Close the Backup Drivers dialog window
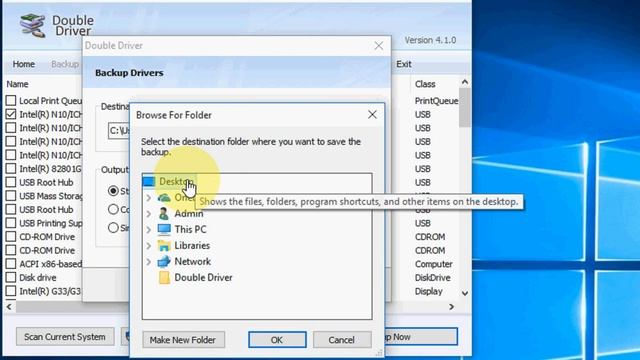640x360 pixels. [x=379, y=46]
